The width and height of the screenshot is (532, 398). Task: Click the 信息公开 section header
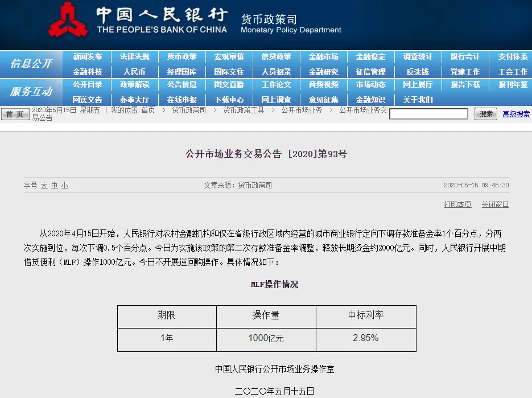[31, 64]
